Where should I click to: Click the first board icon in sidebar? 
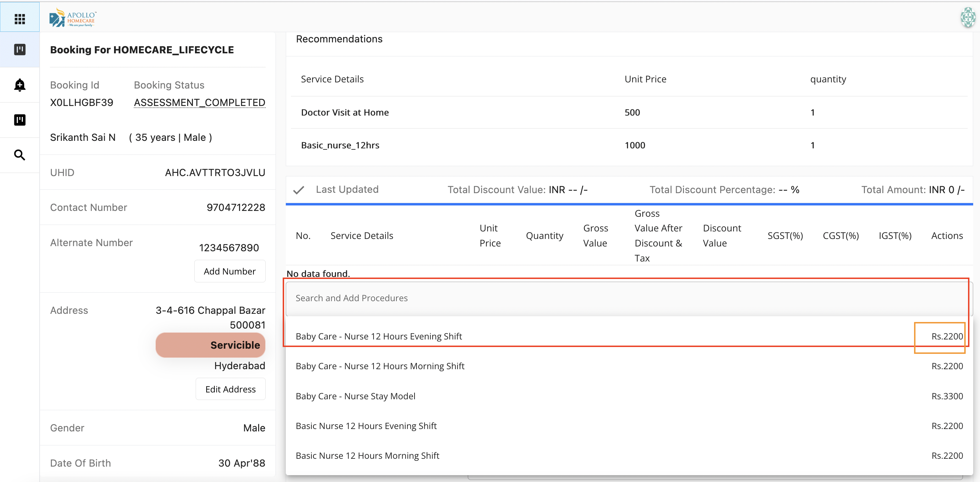pyautogui.click(x=19, y=50)
